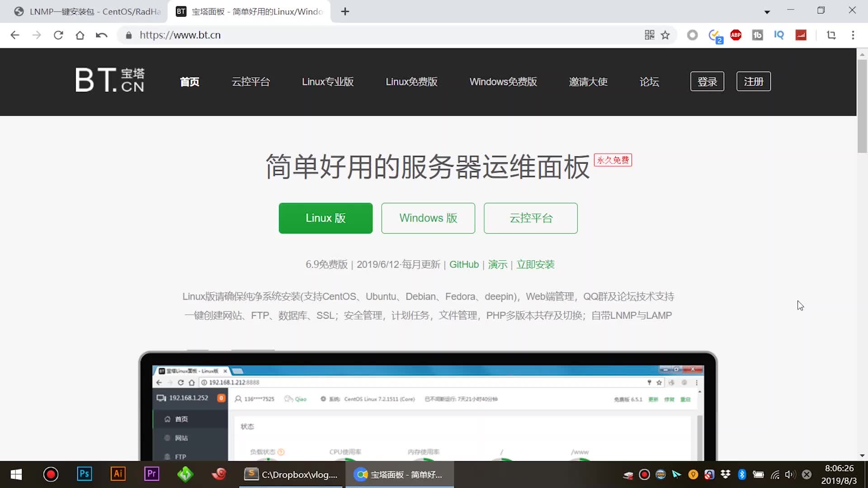Open the 演示 demo link
868x488 pixels.
498,265
